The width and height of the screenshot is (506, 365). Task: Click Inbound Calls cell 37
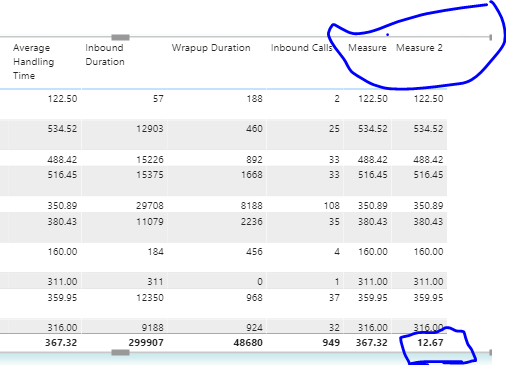334,298
